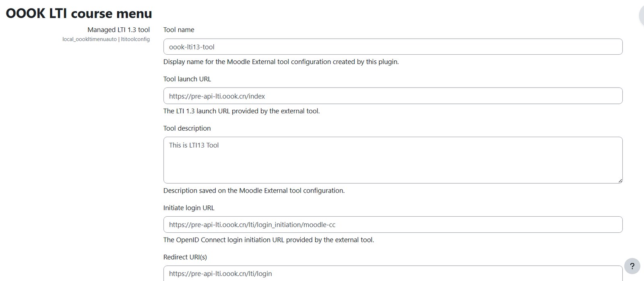The image size is (644, 281).
Task: Click the local_oookltimenuauto setting identifier text
Action: tap(89, 39)
